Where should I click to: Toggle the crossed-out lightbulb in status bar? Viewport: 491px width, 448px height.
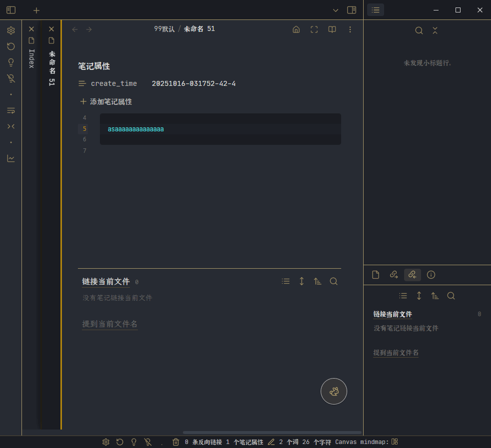pyautogui.click(x=148, y=442)
